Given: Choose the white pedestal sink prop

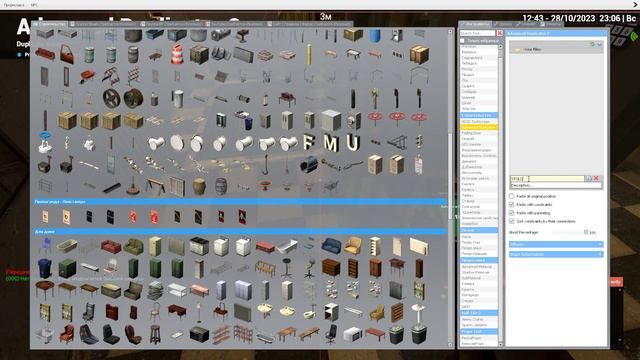Looking at the screenshot, I should tap(419, 312).
